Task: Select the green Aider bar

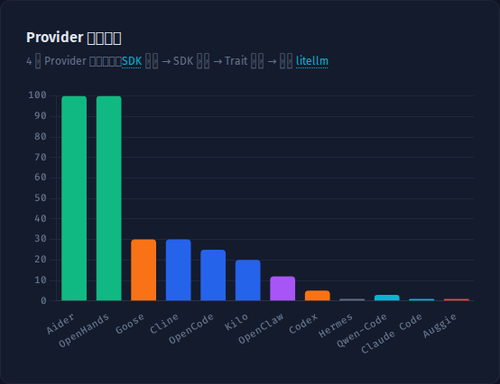Action: click(74, 198)
